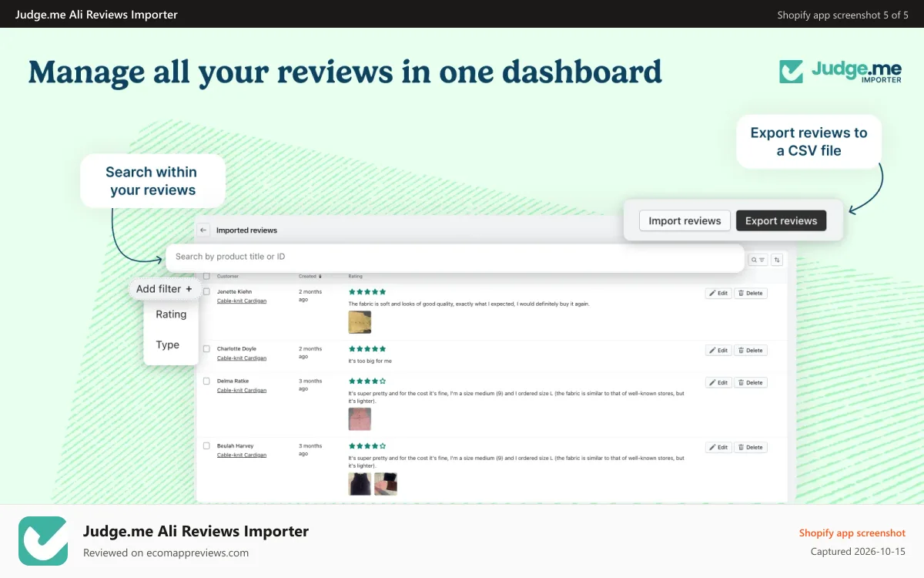Click the Imported reviews page title

(246, 230)
